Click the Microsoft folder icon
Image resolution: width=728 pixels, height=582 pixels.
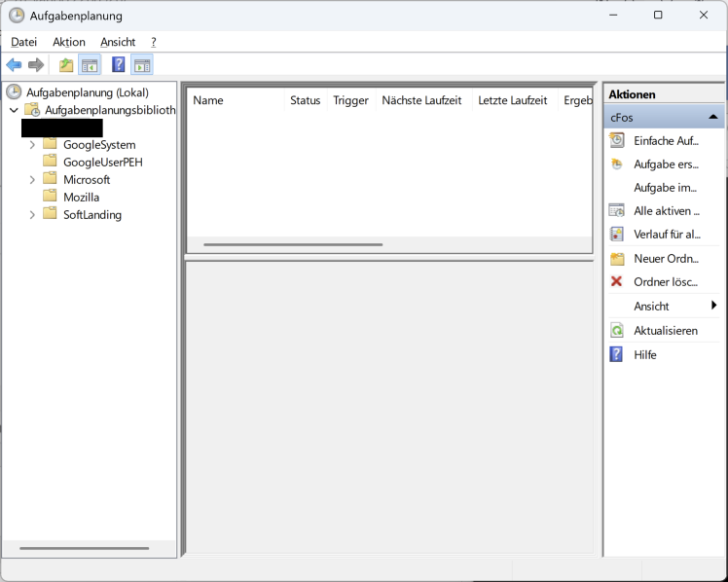point(50,179)
